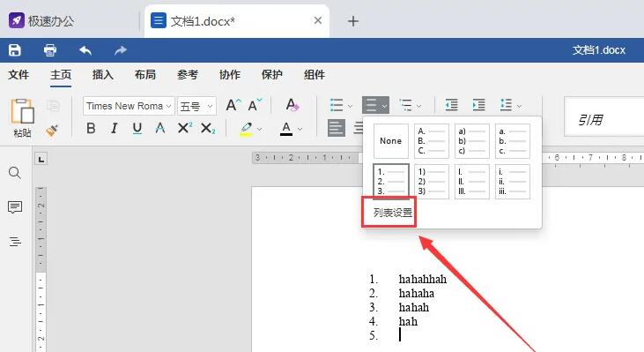The image size is (644, 352).
Task: Select the None numbering option
Action: 390,141
